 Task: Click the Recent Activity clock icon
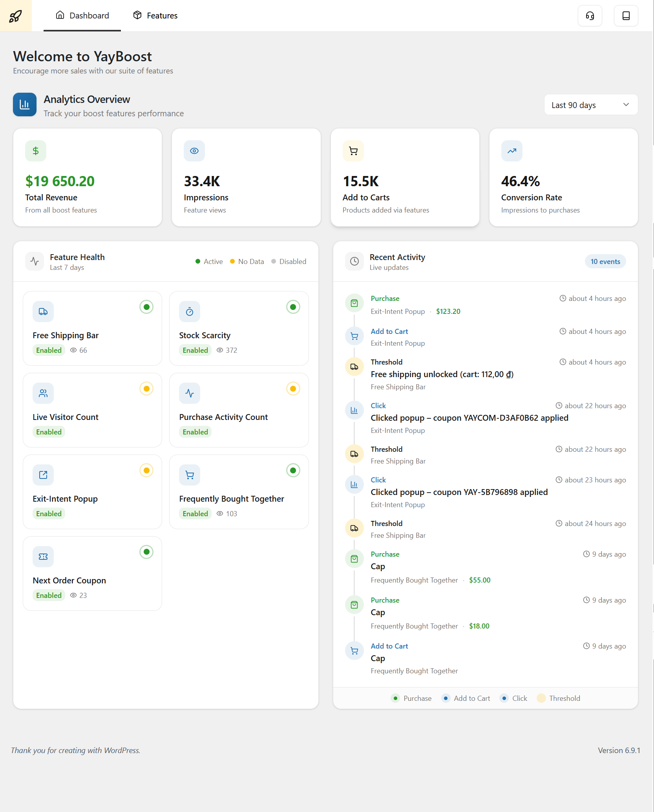(x=354, y=261)
